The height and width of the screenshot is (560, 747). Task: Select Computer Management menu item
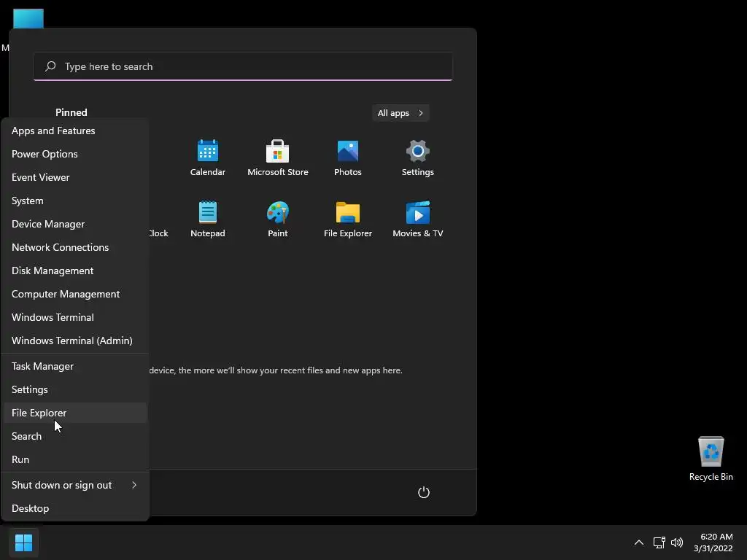75,294
